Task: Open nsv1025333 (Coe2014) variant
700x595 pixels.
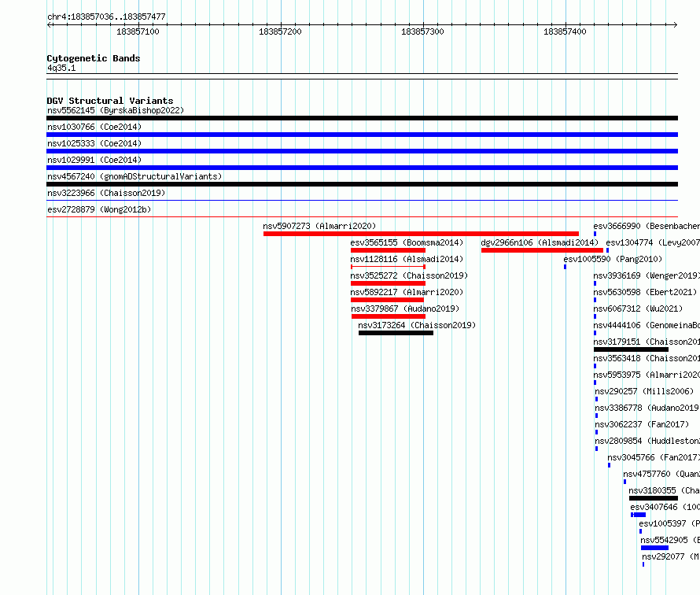Action: (x=94, y=143)
